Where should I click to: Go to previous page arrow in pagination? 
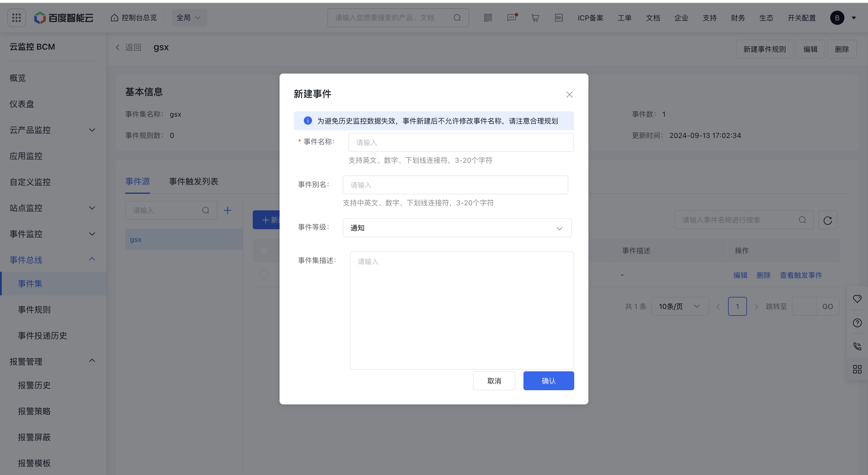coord(718,306)
